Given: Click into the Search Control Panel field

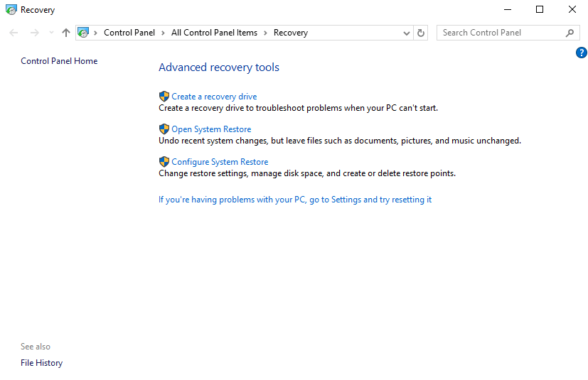Looking at the screenshot, I should pyautogui.click(x=498, y=33).
